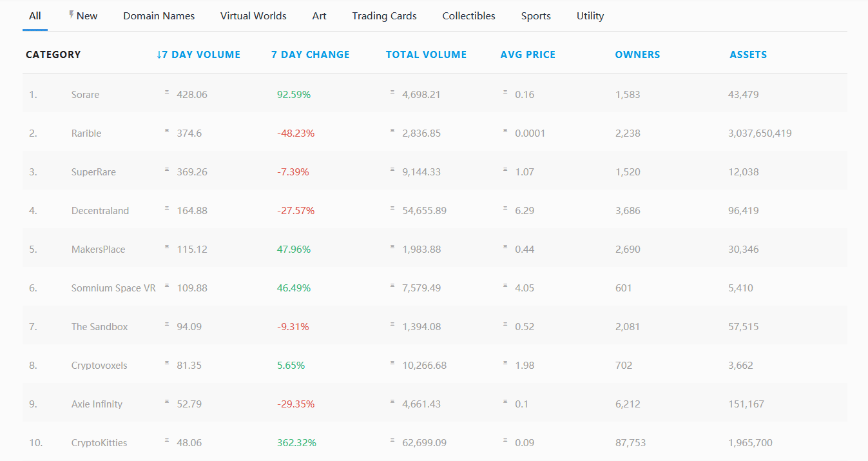
Task: Open the Trading Cards tab
Action: point(385,15)
